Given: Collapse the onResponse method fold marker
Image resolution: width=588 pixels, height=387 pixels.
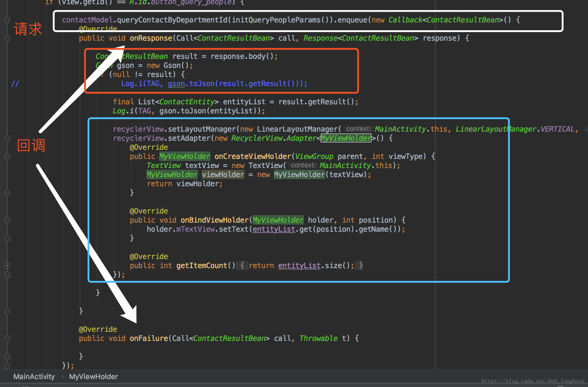Looking at the screenshot, I should tap(8, 39).
